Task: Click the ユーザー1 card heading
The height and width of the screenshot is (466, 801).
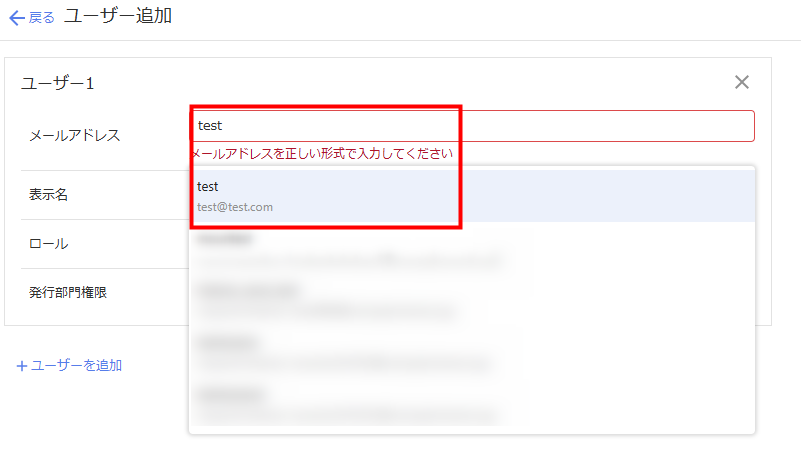Action: [x=57, y=84]
